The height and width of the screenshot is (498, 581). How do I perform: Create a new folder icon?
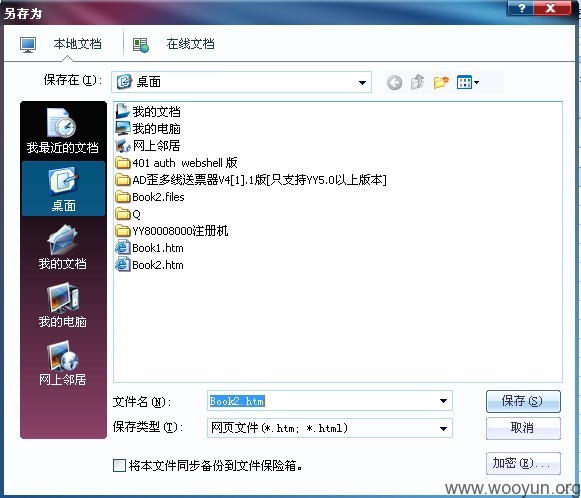(441, 82)
